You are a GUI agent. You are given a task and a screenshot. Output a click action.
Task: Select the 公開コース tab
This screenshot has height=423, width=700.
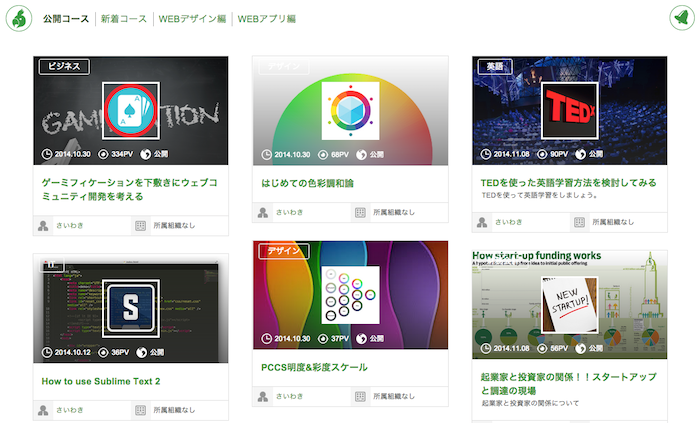[x=65, y=19]
